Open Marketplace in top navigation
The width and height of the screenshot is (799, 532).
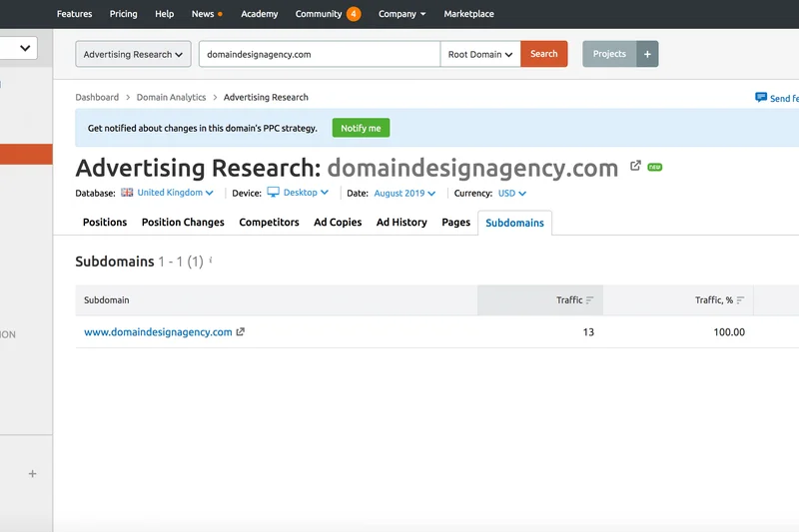coord(468,14)
